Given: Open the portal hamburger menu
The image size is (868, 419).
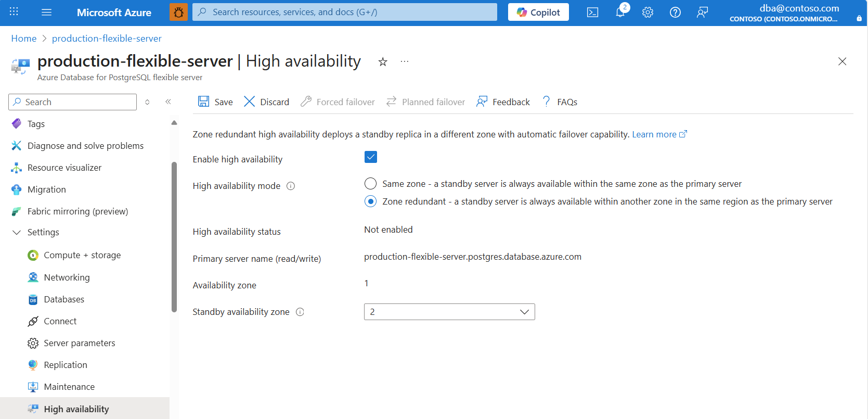Looking at the screenshot, I should click(x=46, y=12).
